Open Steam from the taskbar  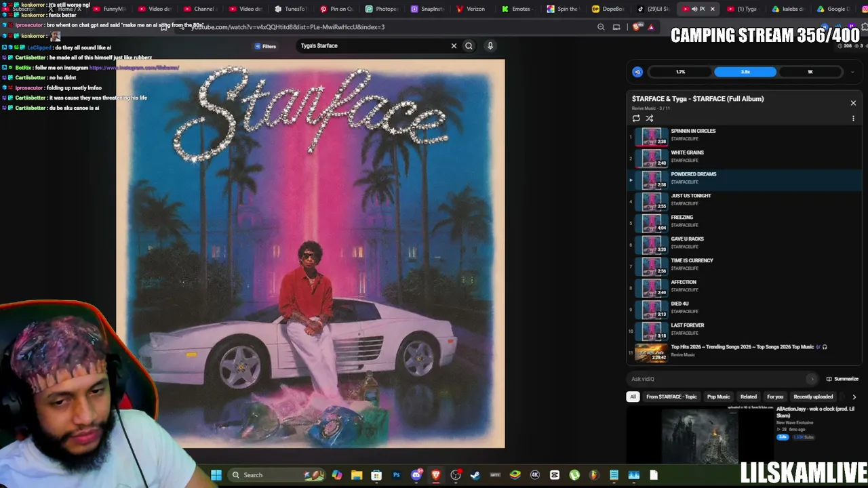coord(475,475)
